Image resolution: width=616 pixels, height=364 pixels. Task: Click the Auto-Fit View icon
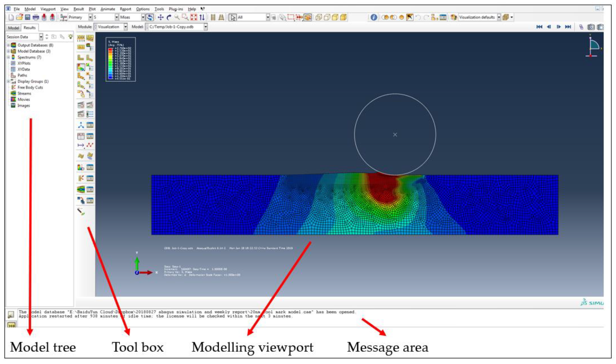[194, 17]
